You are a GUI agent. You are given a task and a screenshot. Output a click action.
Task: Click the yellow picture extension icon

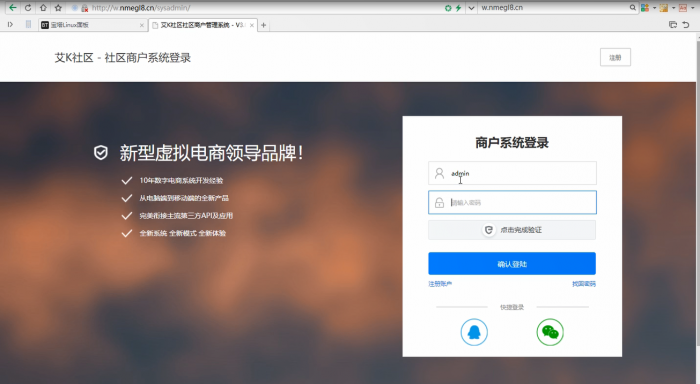point(664,8)
